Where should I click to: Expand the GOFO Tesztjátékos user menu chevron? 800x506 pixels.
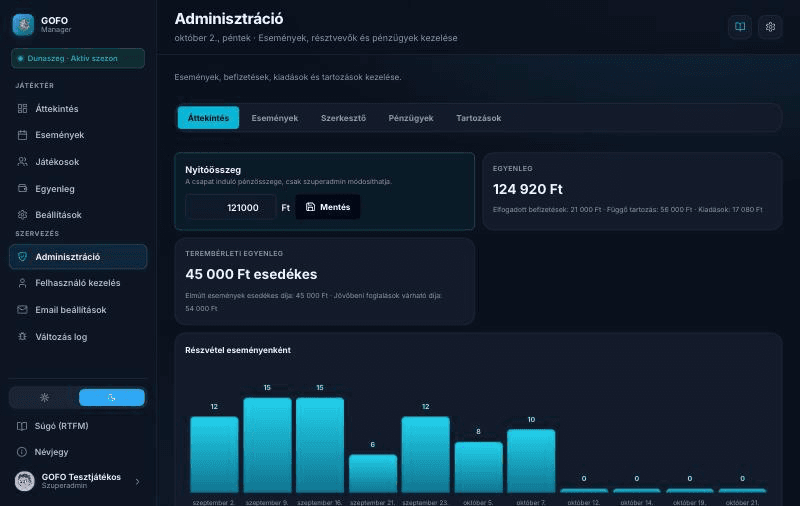click(x=137, y=482)
